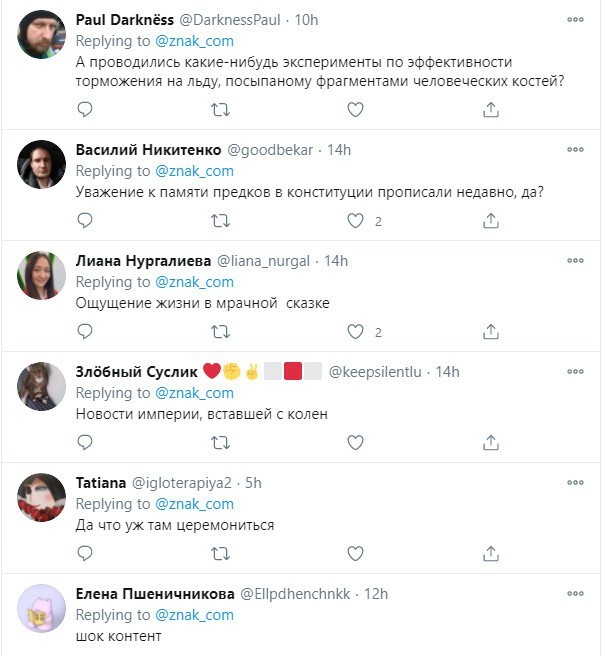Share Василий Никитенко's tweet
The image size is (611, 656).
(x=491, y=221)
